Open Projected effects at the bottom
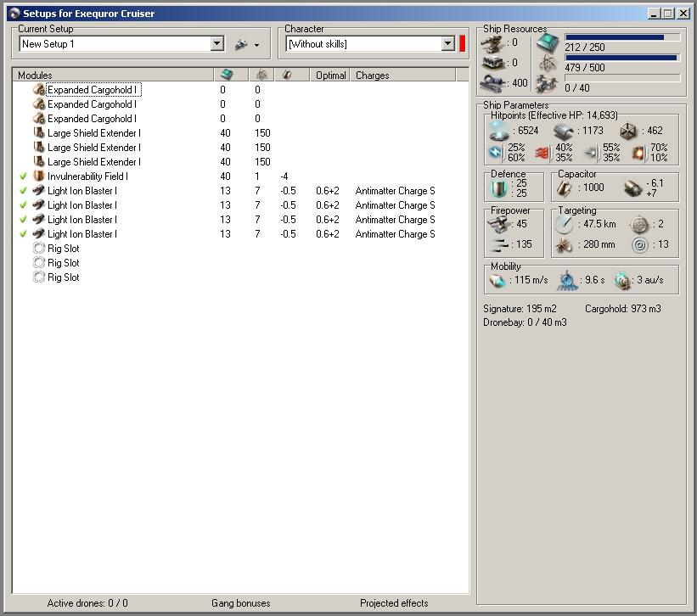The height and width of the screenshot is (616, 697). click(x=394, y=603)
